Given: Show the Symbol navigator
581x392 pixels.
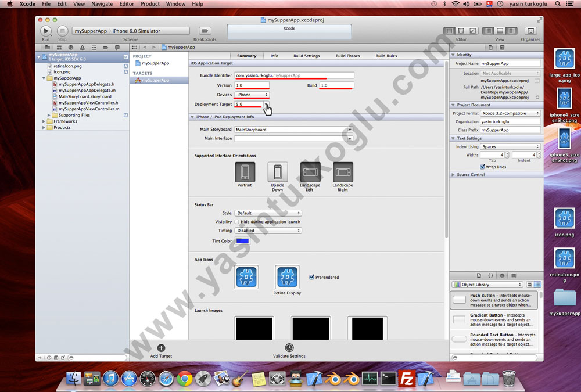Looking at the screenshot, I should coord(59,48).
